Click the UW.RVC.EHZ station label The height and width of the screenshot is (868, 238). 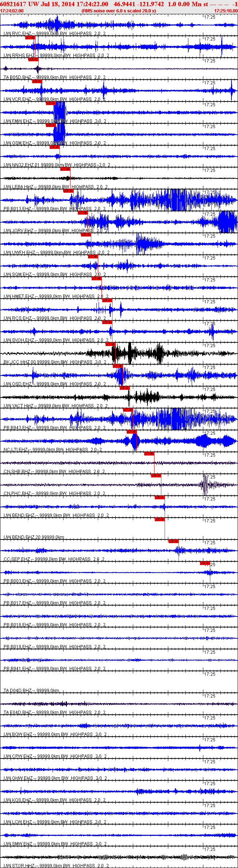pos(55,34)
